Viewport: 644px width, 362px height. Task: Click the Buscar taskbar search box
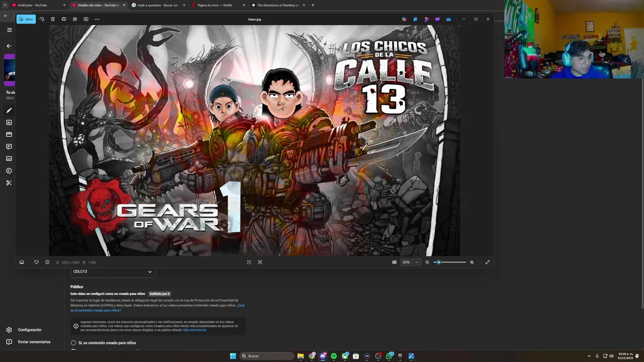267,356
